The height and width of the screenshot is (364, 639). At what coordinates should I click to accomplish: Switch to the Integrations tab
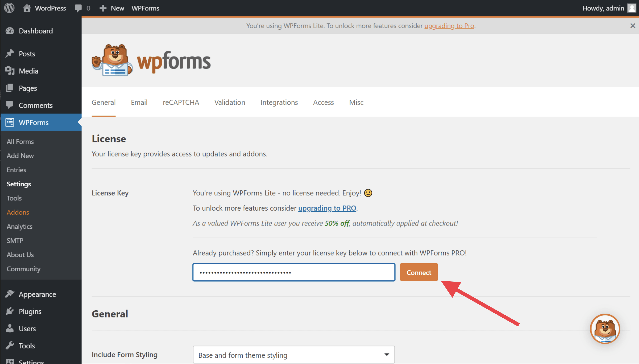coord(279,102)
